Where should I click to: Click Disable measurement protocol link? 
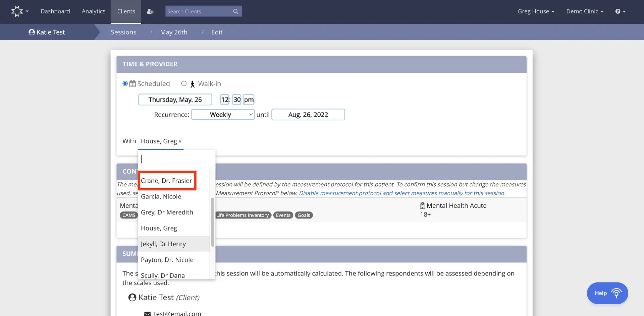point(402,193)
